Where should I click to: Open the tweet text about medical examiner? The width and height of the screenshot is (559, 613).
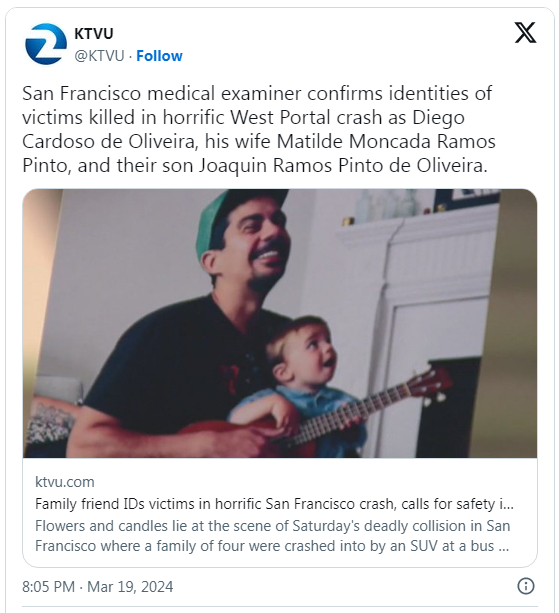[x=258, y=129]
